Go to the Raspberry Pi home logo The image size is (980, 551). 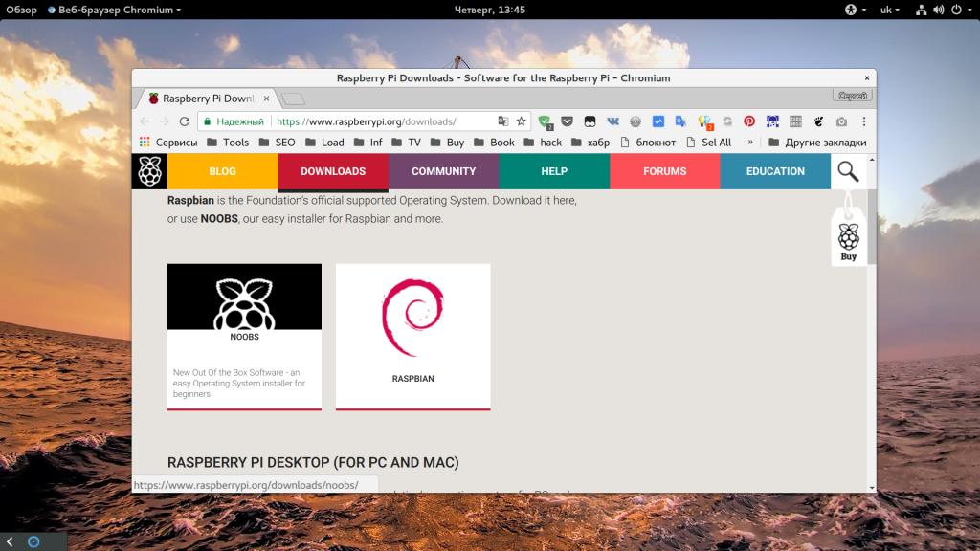tap(149, 171)
